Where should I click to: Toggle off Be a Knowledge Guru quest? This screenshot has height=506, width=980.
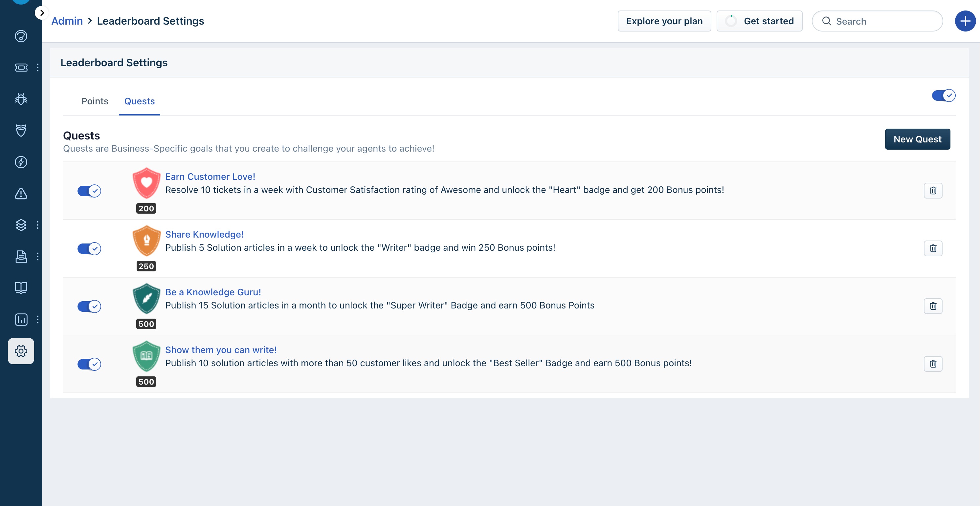[x=89, y=306]
